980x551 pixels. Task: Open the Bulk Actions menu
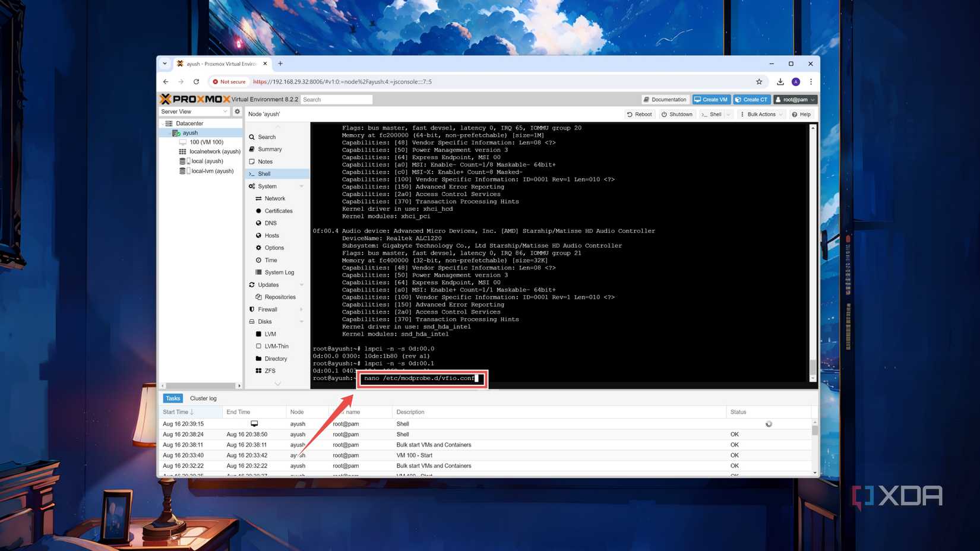[x=760, y=114]
